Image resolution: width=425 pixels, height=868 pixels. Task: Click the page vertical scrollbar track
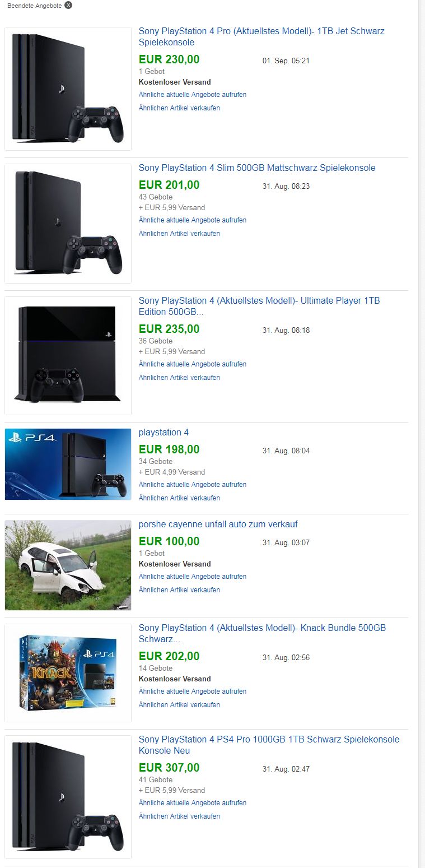[422, 434]
